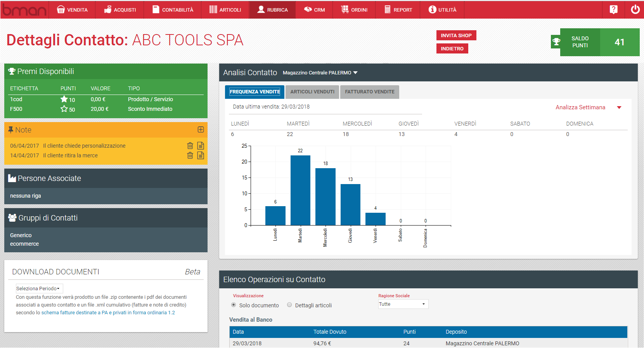Click 'Sconto Immediato' prize type
The width and height of the screenshot is (644, 348).
[150, 109]
